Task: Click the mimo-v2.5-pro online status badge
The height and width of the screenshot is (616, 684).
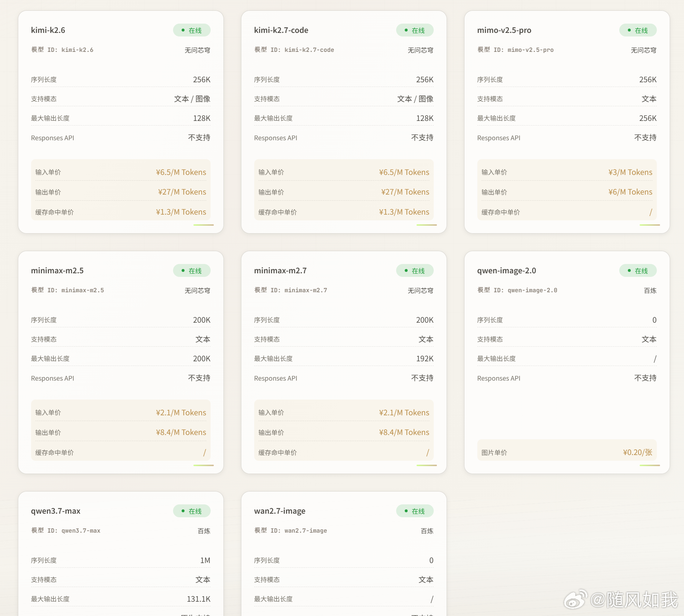Action: click(638, 30)
